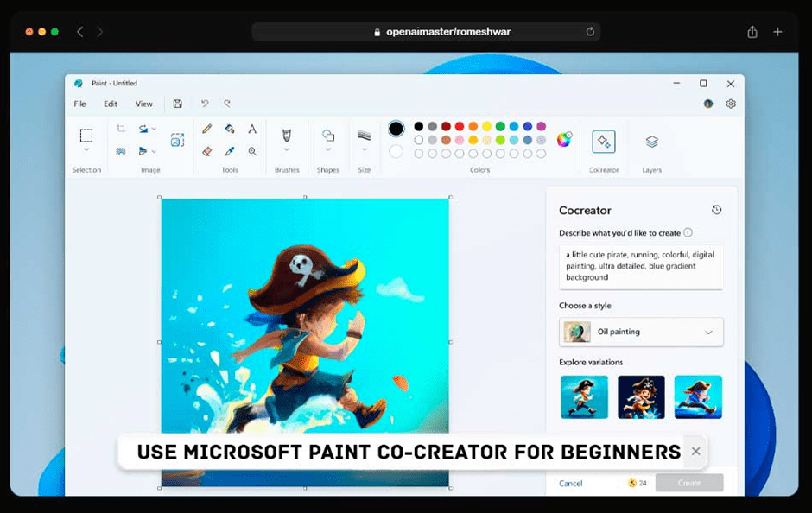The image size is (812, 513).
Task: Activate the Magnifier tool
Action: (x=254, y=151)
